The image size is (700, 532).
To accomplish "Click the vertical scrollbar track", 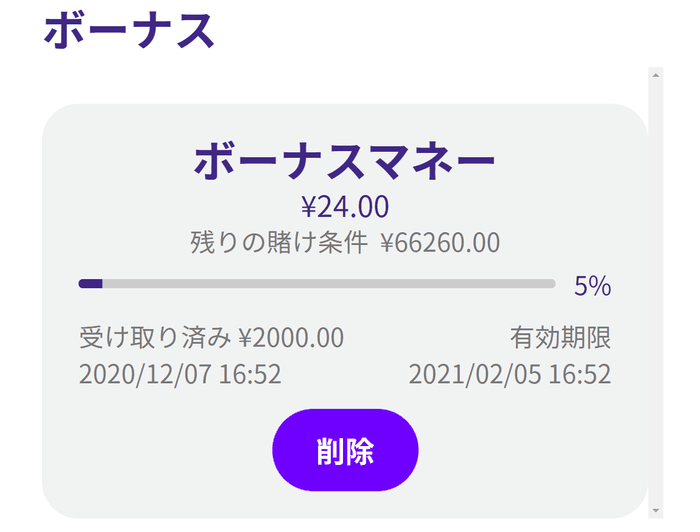I will [x=656, y=300].
